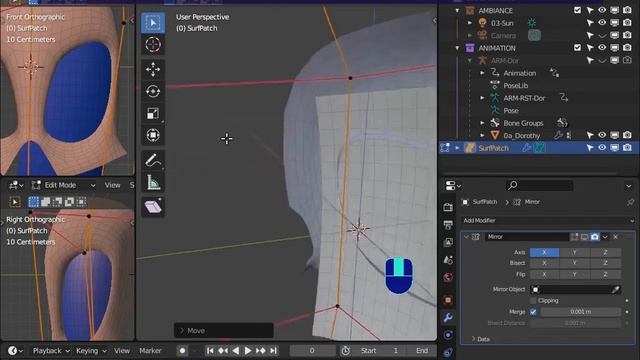Image resolution: width=640 pixels, height=360 pixels.
Task: Enable mirror Axis Y
Action: point(574,252)
